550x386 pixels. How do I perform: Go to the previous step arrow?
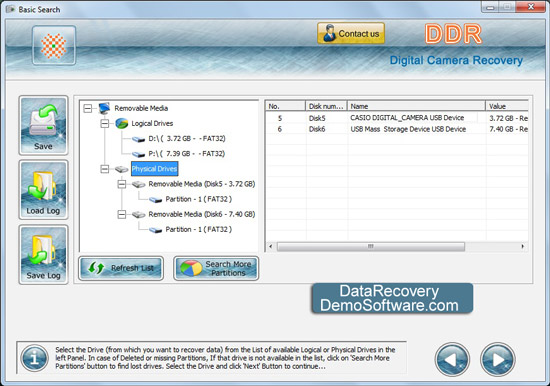[452, 359]
